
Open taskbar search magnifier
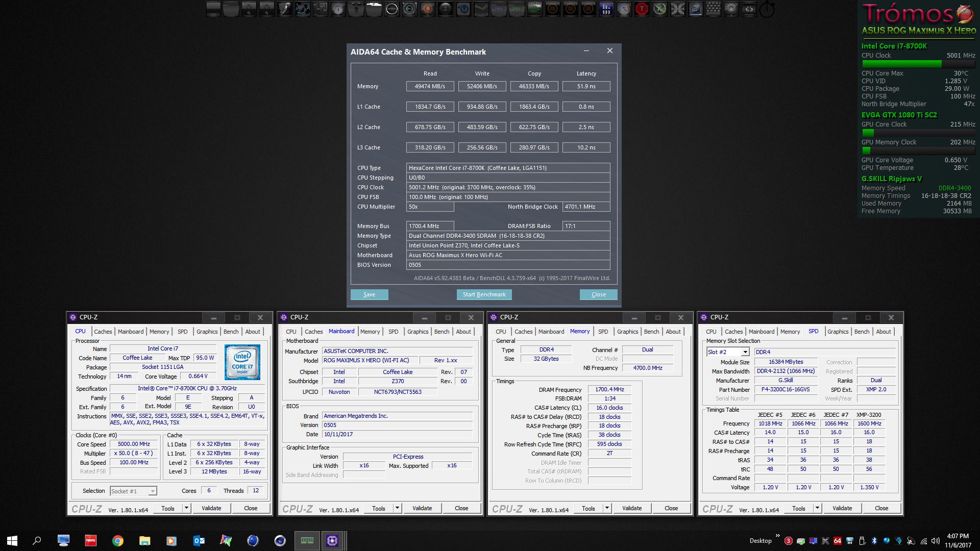37,540
